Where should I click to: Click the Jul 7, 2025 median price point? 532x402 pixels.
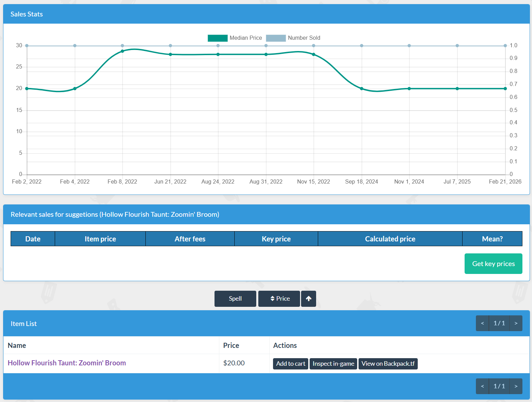pyautogui.click(x=457, y=89)
